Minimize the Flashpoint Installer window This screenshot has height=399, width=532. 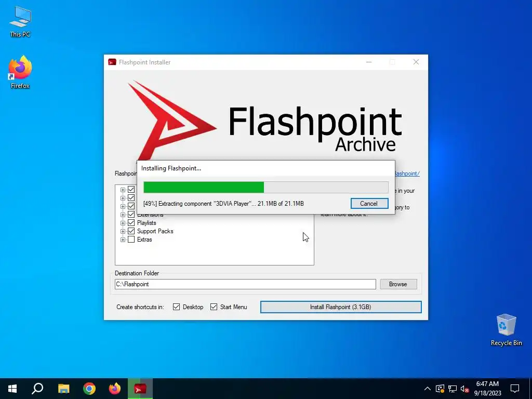point(369,62)
